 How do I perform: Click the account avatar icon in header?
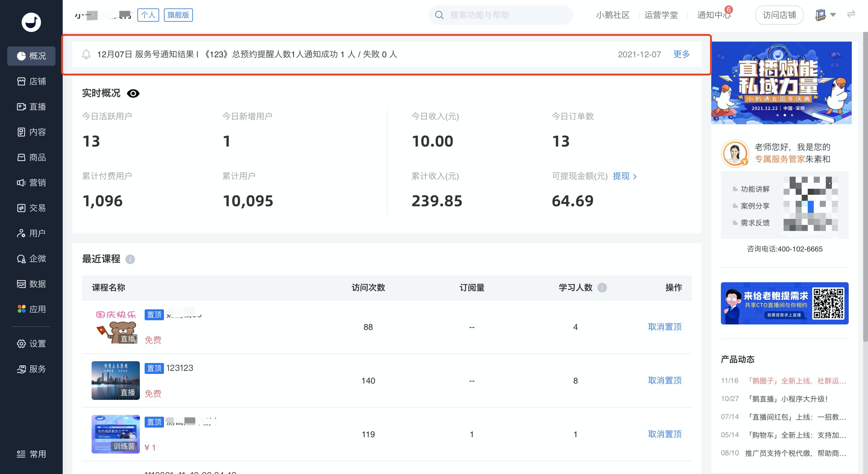pos(820,15)
